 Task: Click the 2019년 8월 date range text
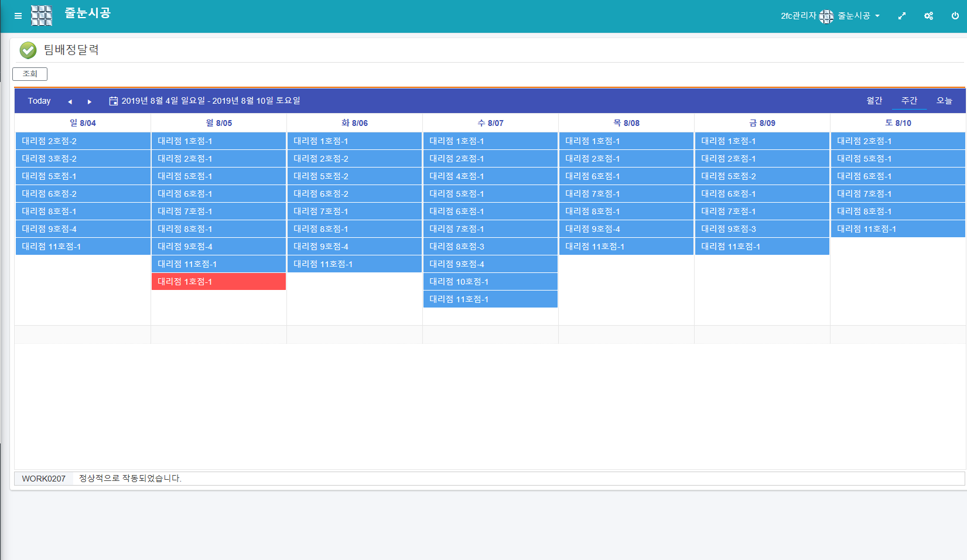pyautogui.click(x=211, y=101)
